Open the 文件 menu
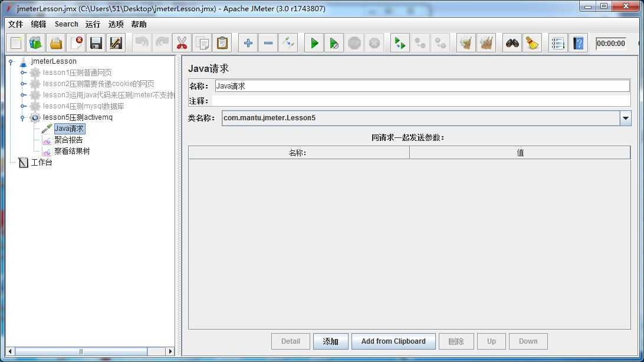This screenshot has width=644, height=362. click(15, 24)
